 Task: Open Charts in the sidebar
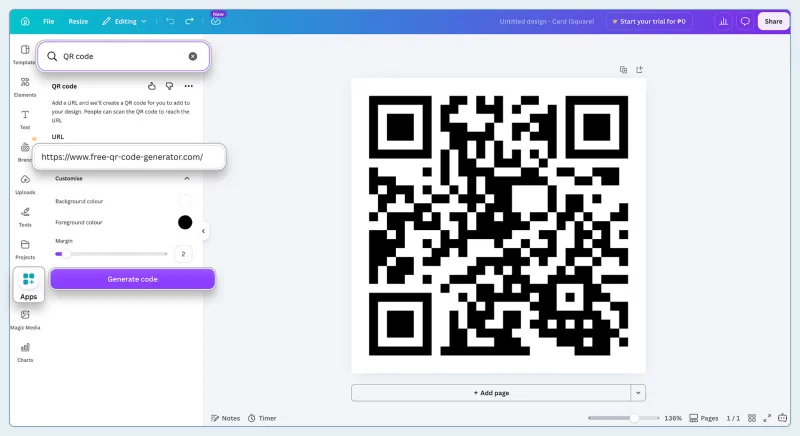(24, 352)
